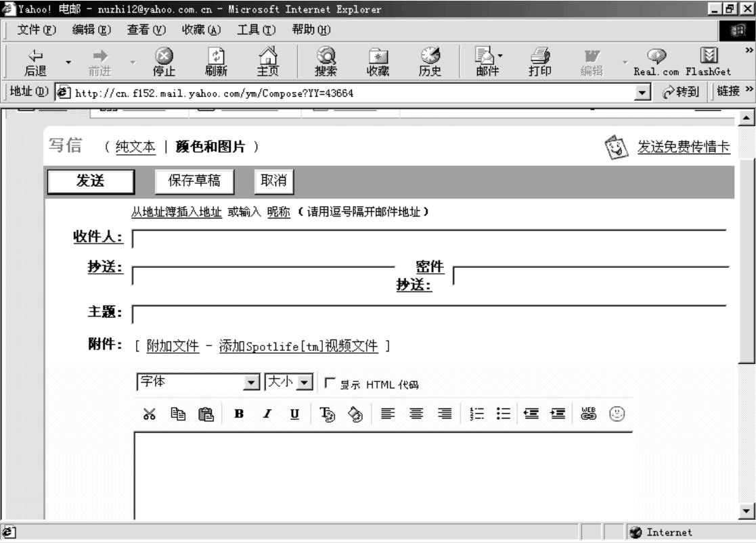Screen dimensions: 756x543
Task: Toggle Bold formatting in the editor
Action: pyautogui.click(x=239, y=414)
